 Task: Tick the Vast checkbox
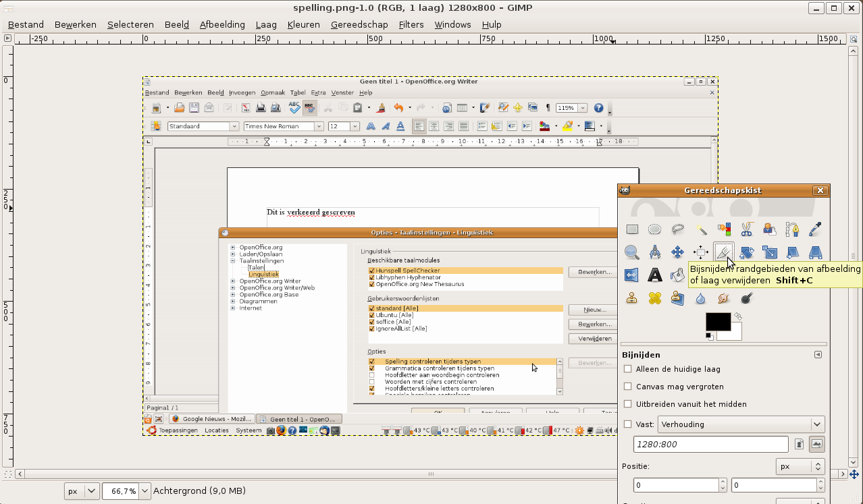tap(628, 424)
